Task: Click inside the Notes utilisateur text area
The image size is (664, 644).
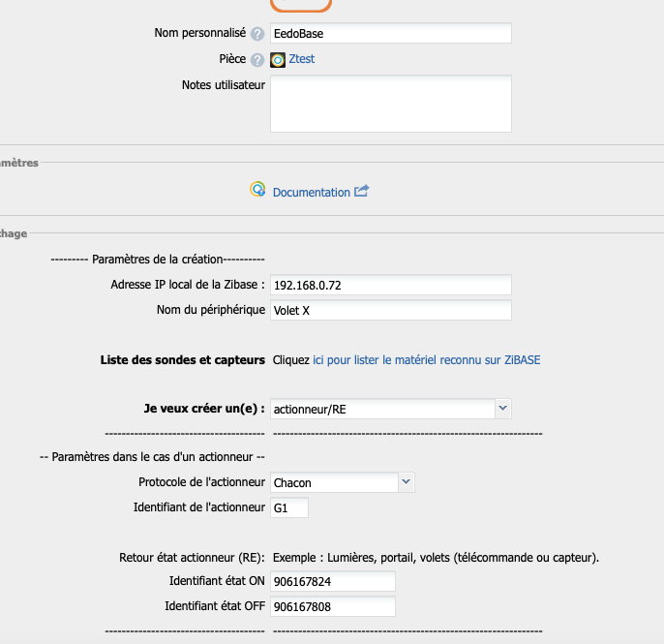Action: (390, 104)
